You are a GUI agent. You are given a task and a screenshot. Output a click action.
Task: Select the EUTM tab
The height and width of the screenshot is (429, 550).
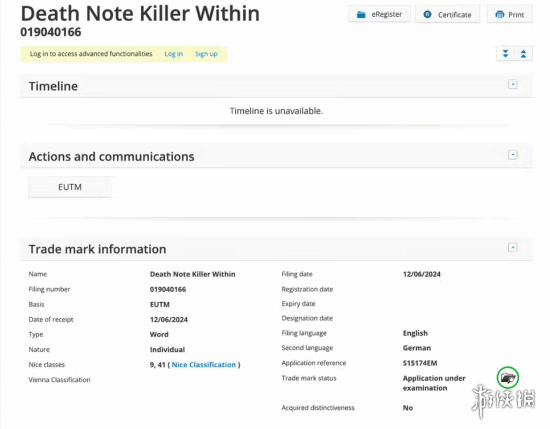(70, 187)
